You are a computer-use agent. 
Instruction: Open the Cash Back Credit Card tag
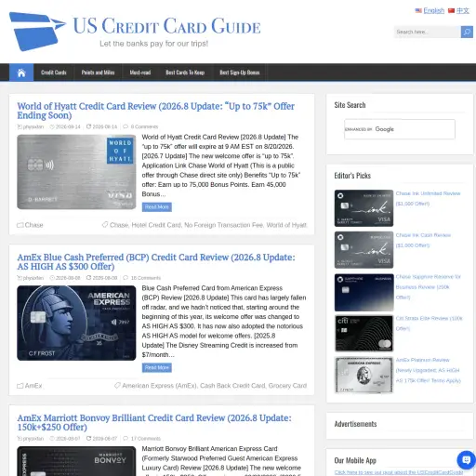[x=232, y=386]
